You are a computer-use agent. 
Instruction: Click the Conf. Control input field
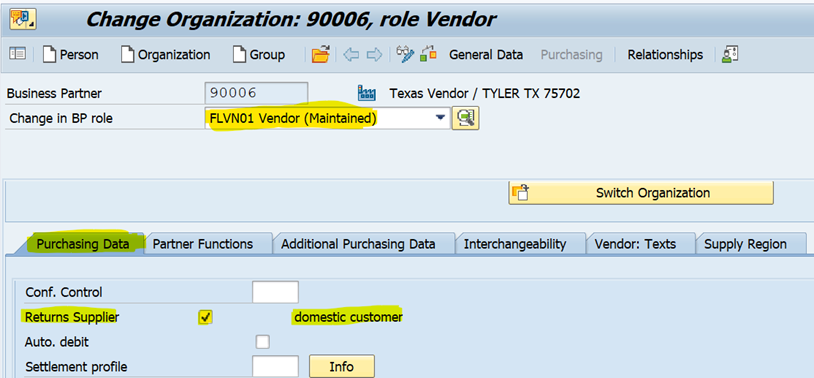point(275,292)
